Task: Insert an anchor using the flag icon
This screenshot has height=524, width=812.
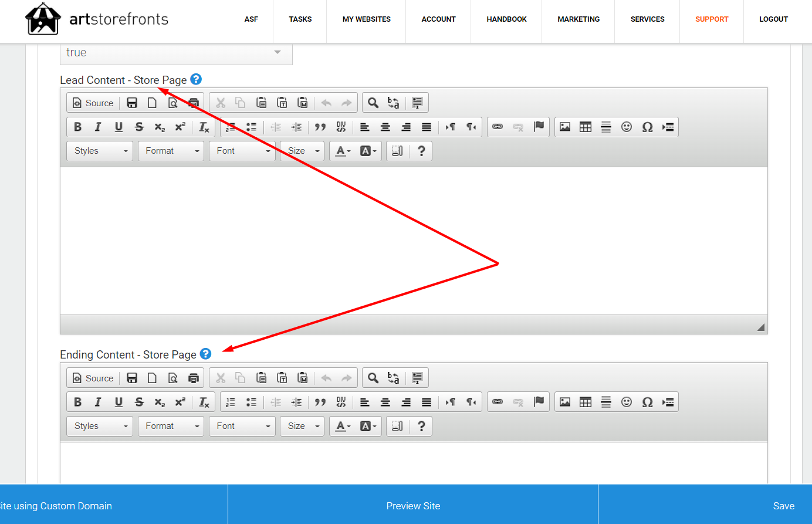Action: [539, 127]
